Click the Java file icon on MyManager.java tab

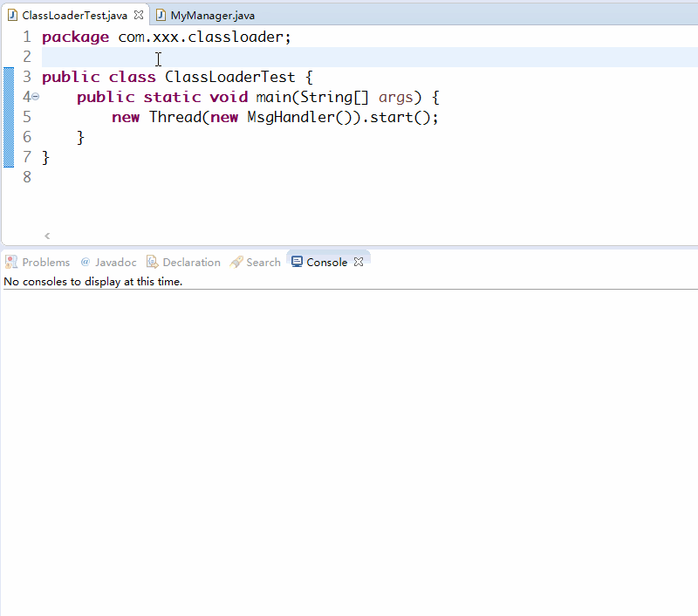point(161,15)
